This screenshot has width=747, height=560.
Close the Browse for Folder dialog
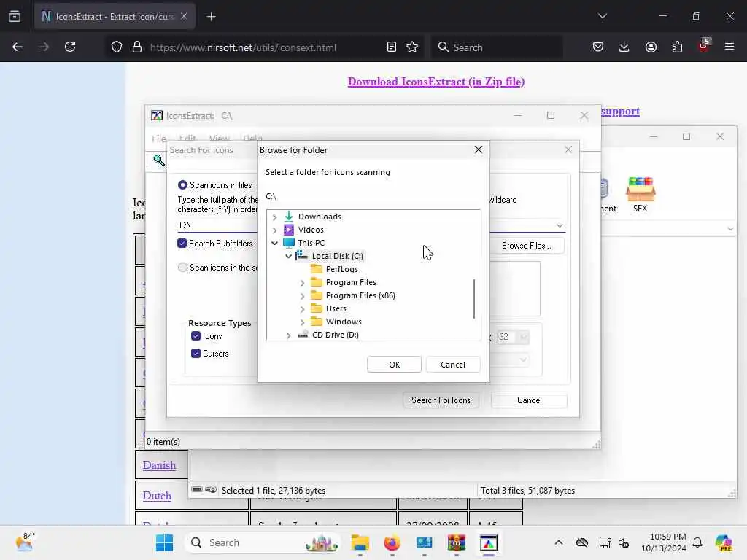[479, 149]
